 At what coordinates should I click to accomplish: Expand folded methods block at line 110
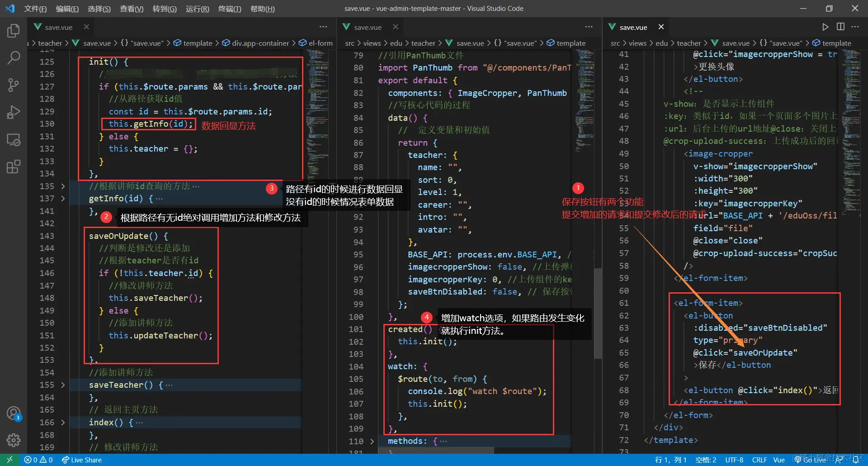372,441
